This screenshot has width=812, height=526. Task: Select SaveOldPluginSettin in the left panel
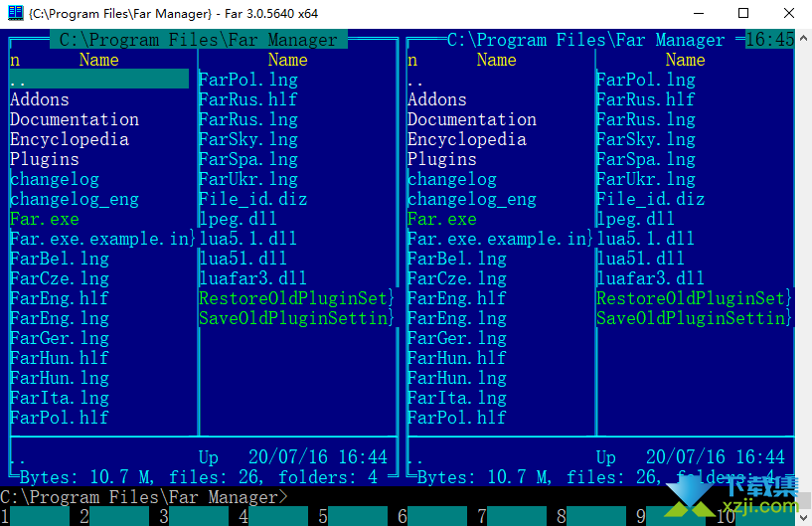point(297,318)
